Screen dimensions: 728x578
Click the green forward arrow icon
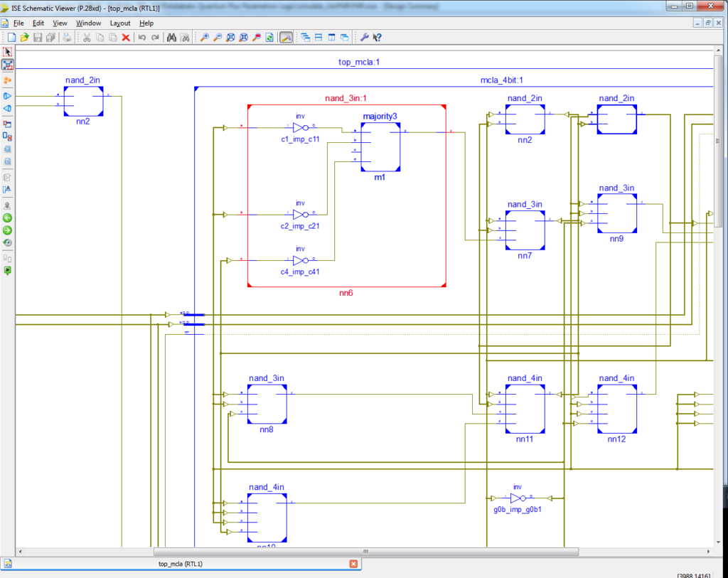[x=8, y=230]
